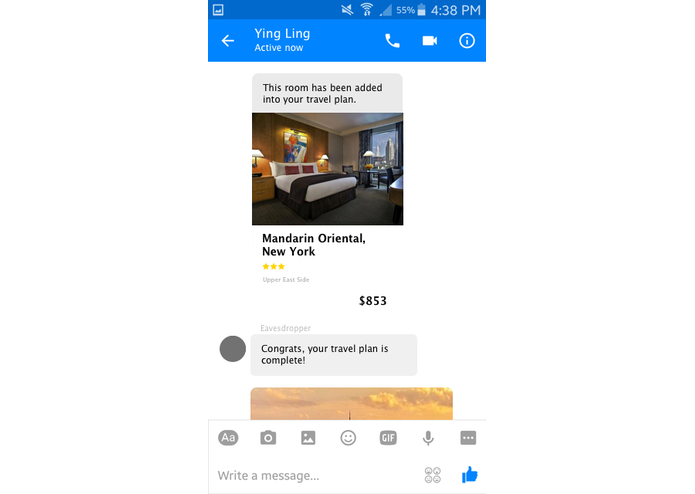Go back using the arrow icon
This screenshot has height=494, width=695.
(x=228, y=41)
